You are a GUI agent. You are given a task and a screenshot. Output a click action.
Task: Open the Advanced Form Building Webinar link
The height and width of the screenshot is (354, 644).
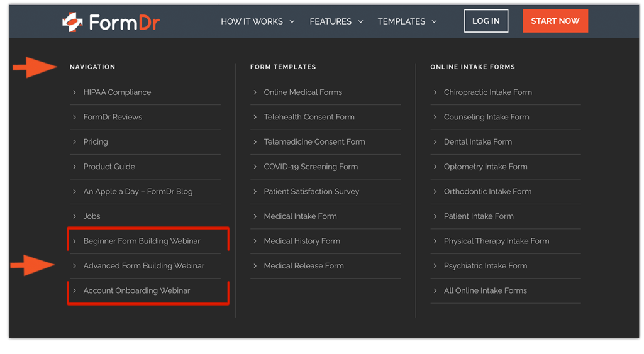pyautogui.click(x=144, y=266)
